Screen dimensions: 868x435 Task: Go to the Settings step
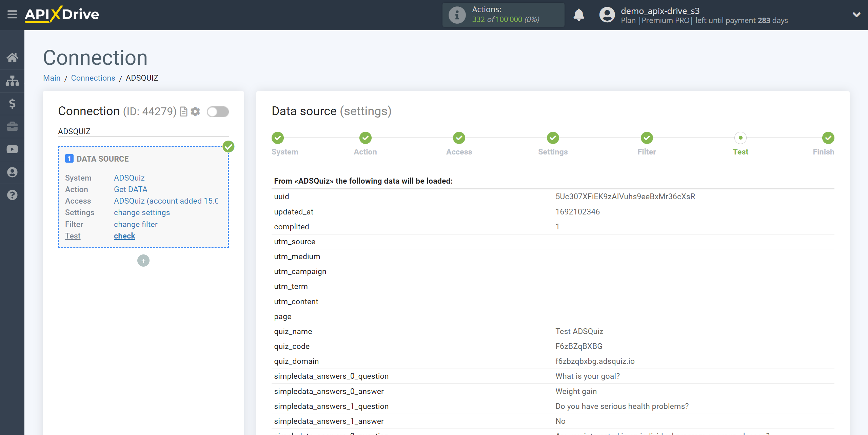click(553, 138)
